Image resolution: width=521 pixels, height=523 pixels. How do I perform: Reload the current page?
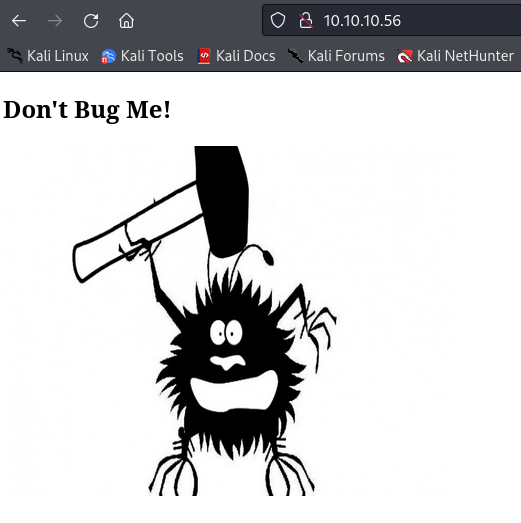coord(91,21)
